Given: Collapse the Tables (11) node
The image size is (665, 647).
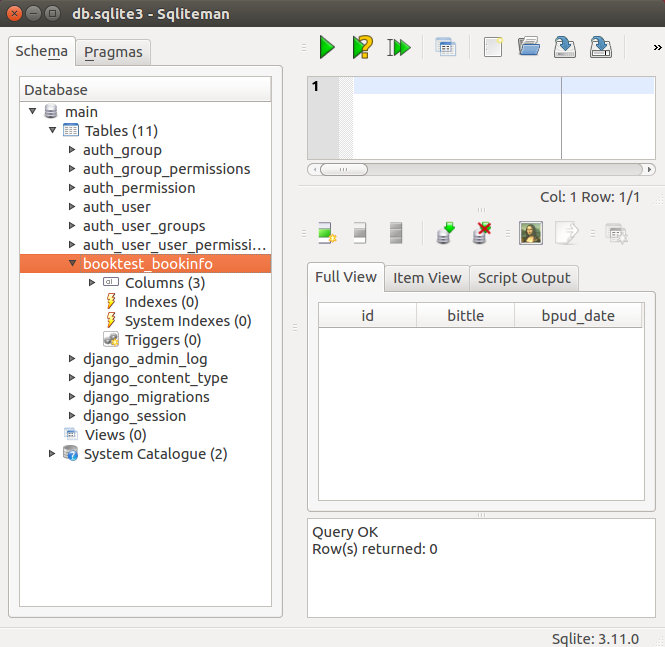Looking at the screenshot, I should (x=53, y=130).
